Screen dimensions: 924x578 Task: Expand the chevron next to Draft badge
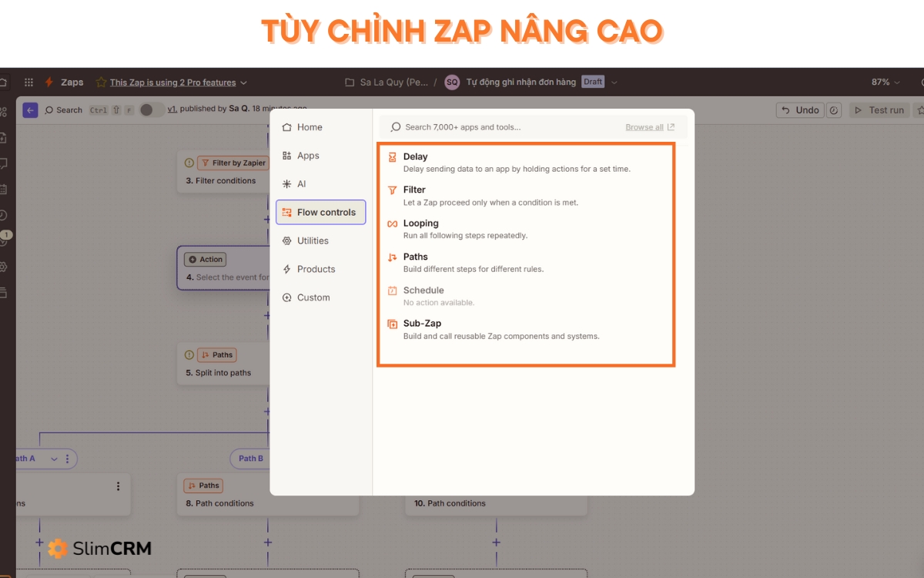click(614, 82)
